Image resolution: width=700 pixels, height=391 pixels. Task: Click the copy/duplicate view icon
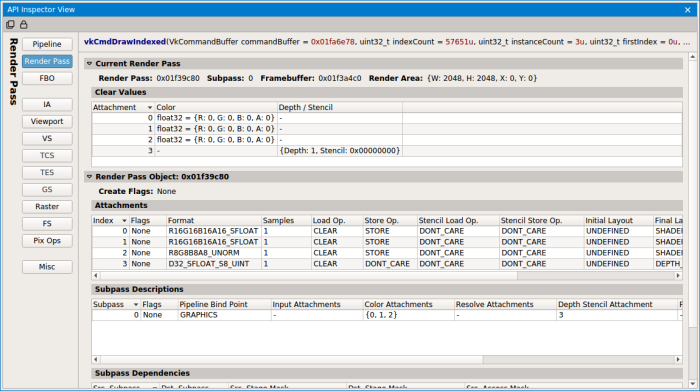tap(10, 25)
